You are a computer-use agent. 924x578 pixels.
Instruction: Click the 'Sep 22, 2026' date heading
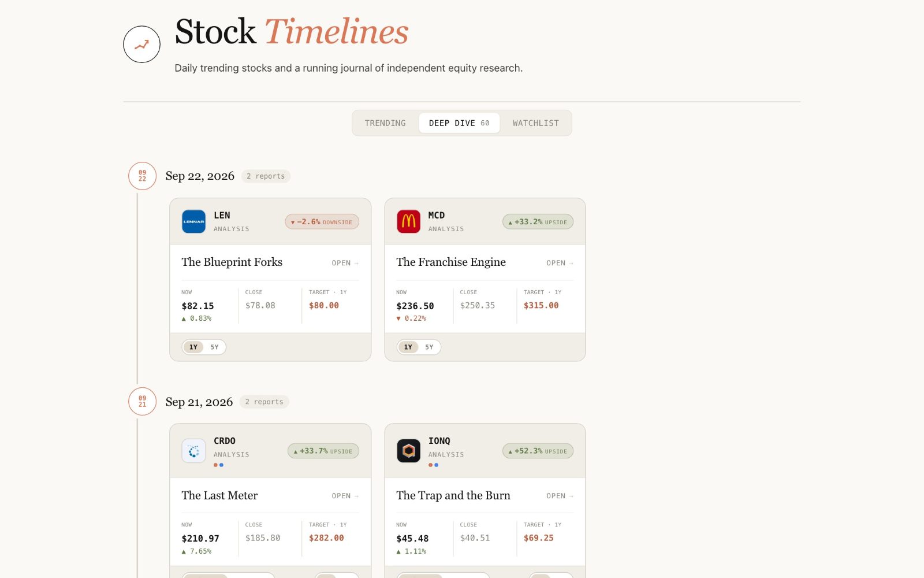pos(200,176)
